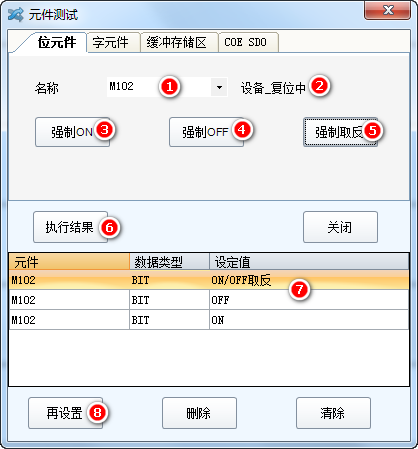418x449 pixels.
Task: Expand the 名称 dropdown arrow
Action: 219,87
